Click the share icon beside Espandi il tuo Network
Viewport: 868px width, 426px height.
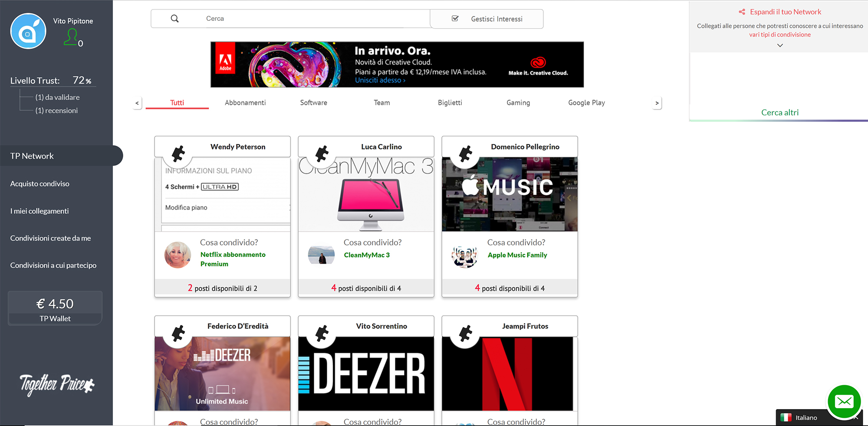tap(742, 12)
